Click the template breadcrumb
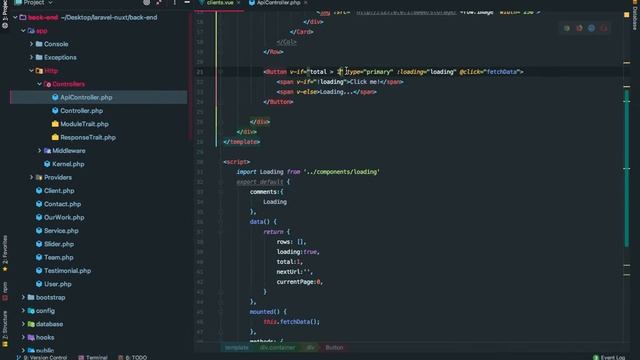The width and height of the screenshot is (640, 360). pyautogui.click(x=237, y=348)
